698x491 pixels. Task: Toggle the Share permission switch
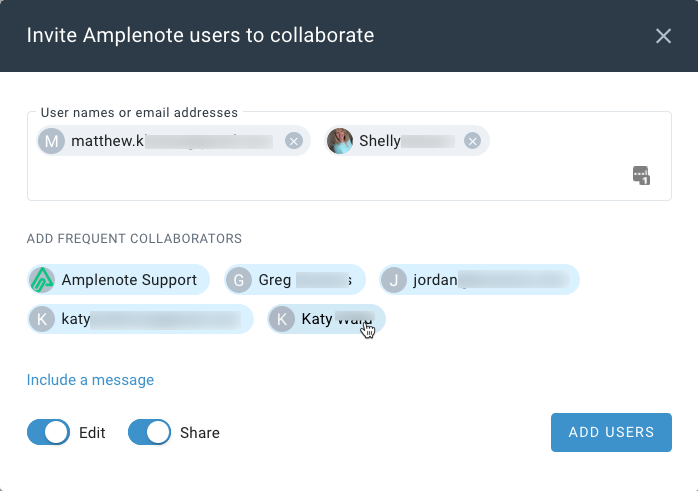pos(150,432)
